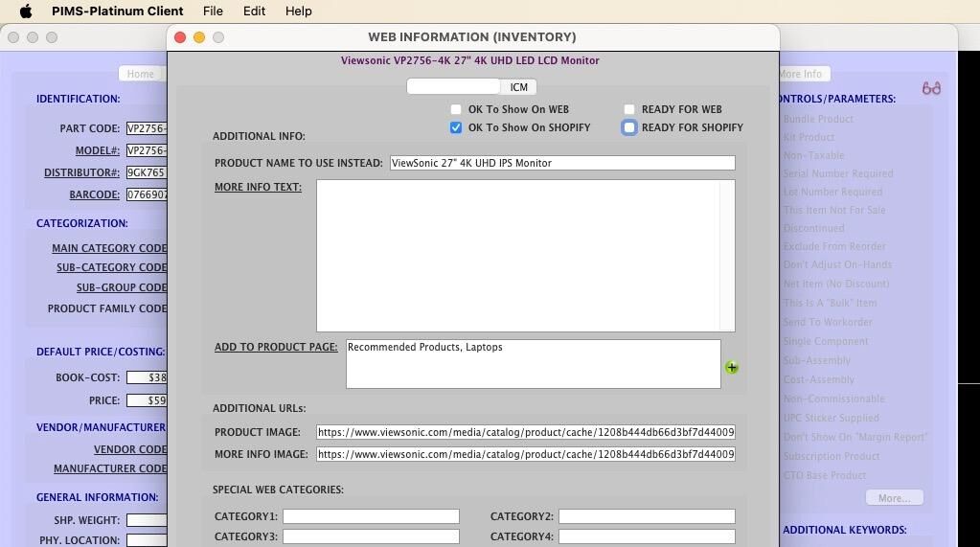Click the Kit Product option
The width and height of the screenshot is (980, 547).
coord(809,137)
